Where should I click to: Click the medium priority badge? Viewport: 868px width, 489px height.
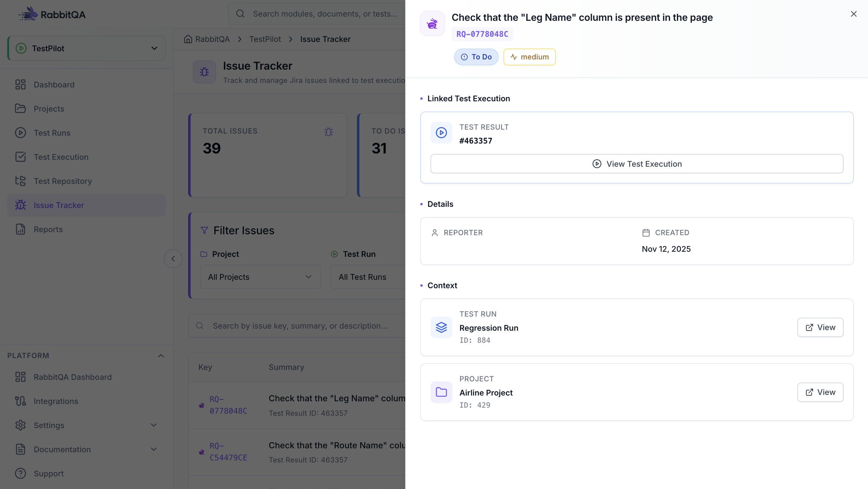tap(529, 57)
